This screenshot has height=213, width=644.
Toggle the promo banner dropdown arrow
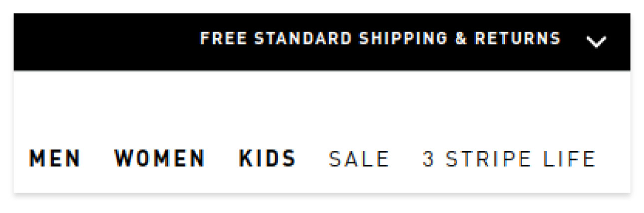click(x=596, y=42)
